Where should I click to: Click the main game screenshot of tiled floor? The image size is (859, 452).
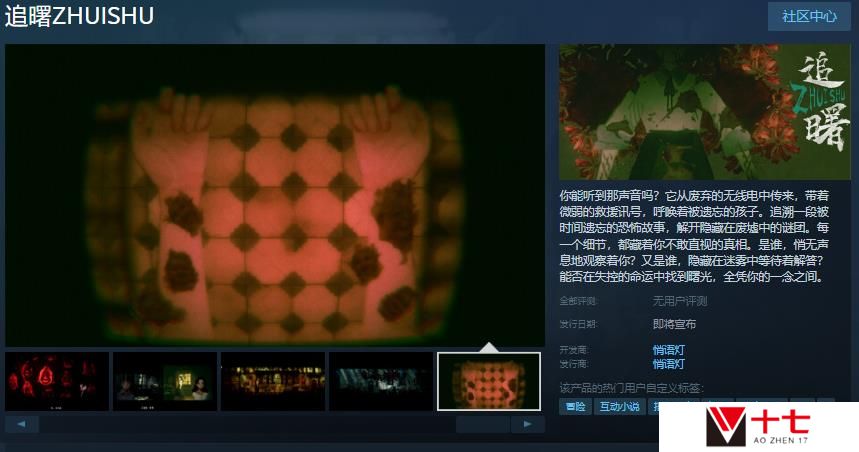click(x=274, y=195)
